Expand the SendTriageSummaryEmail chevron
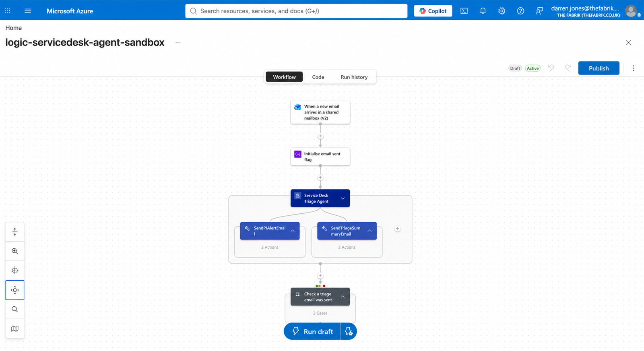The height and width of the screenshot is (351, 644). (369, 231)
